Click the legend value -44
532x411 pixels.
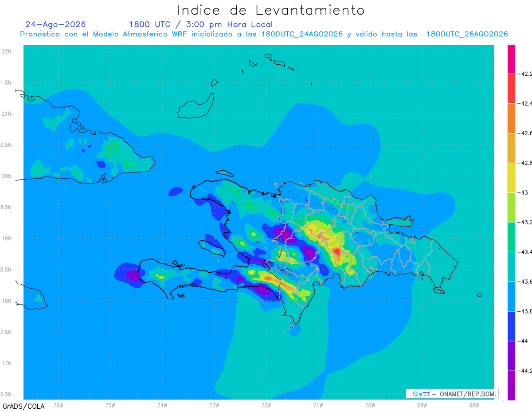(522, 341)
